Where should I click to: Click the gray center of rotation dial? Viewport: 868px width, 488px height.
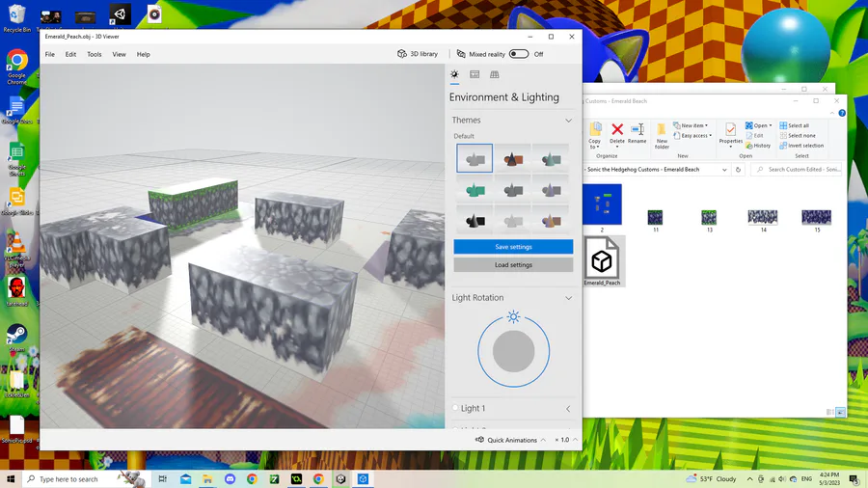(513, 351)
